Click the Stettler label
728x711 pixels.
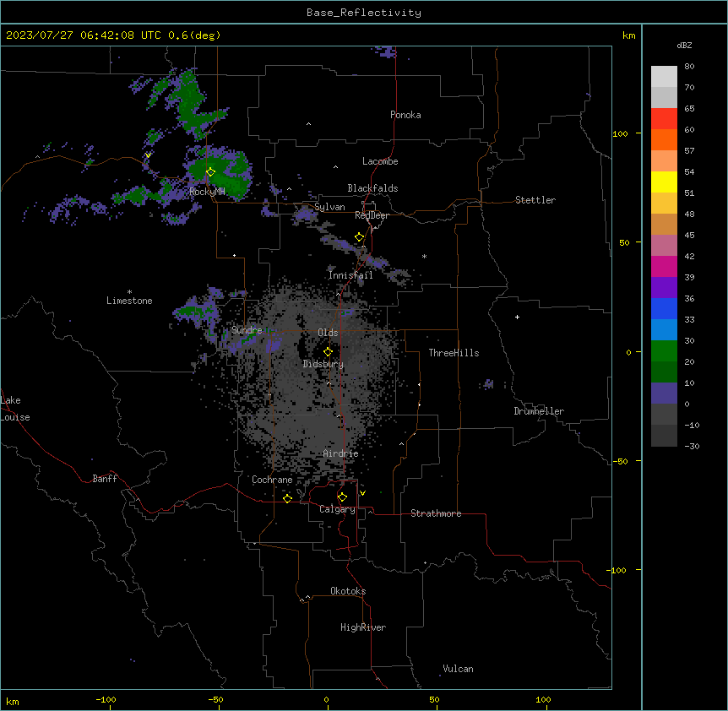pyautogui.click(x=535, y=200)
